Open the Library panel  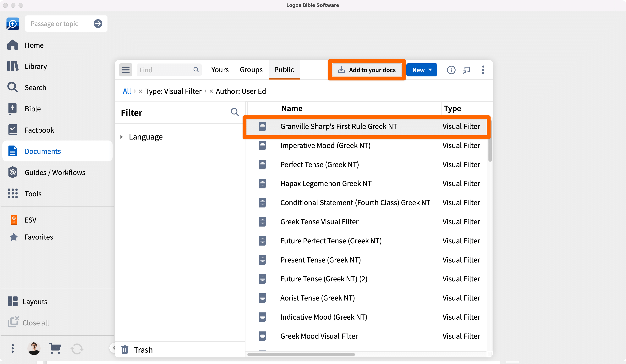click(x=36, y=66)
